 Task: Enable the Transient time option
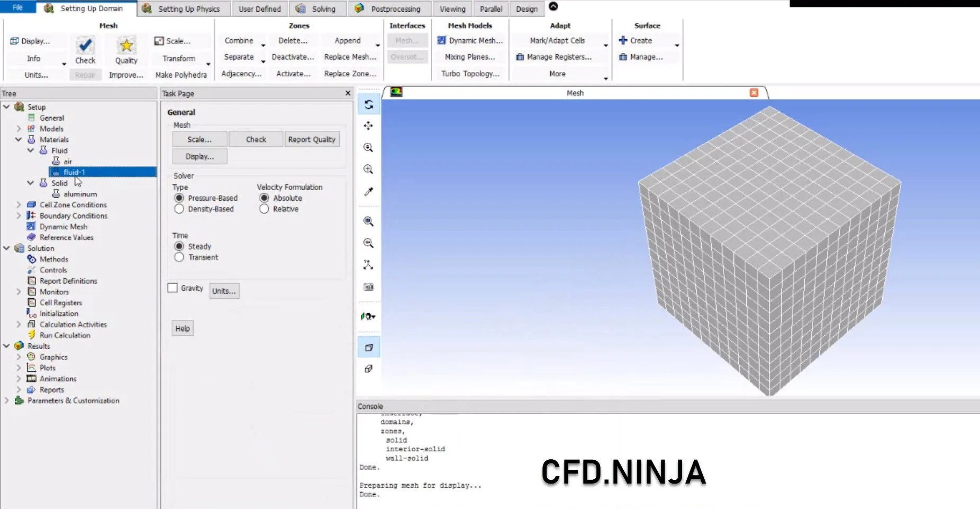pyautogui.click(x=179, y=257)
